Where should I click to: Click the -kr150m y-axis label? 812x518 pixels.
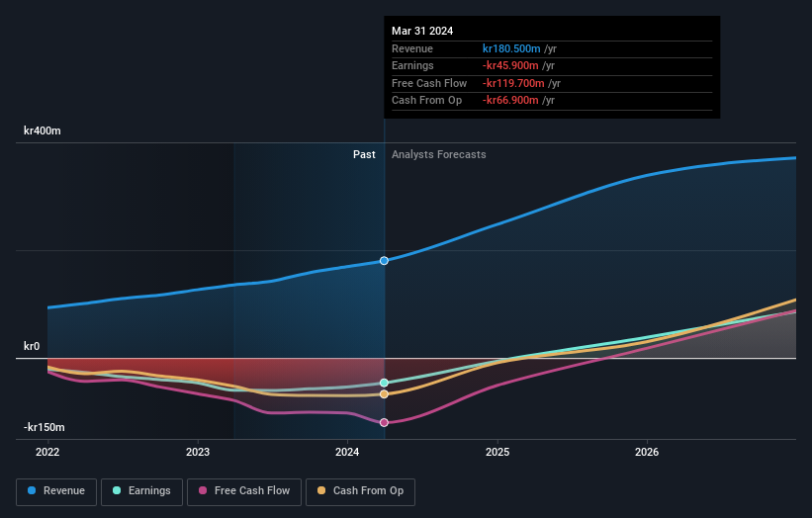pyautogui.click(x=45, y=427)
